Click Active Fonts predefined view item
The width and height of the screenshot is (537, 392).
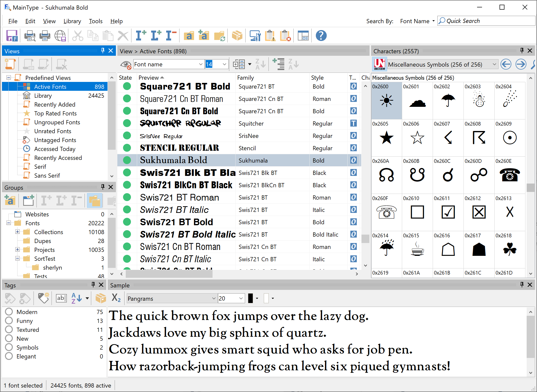pos(50,86)
